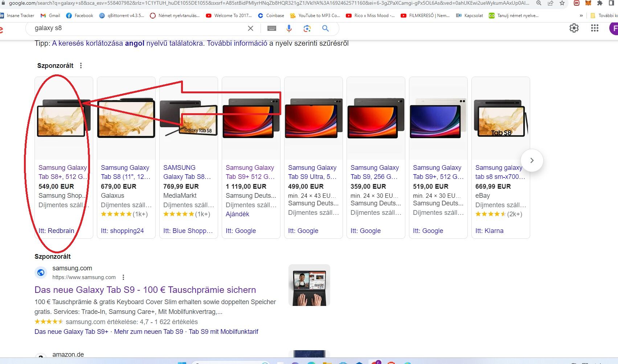Screen dimensions: 618x364
Task: Search by image with the Google Lens icon
Action: (307, 28)
